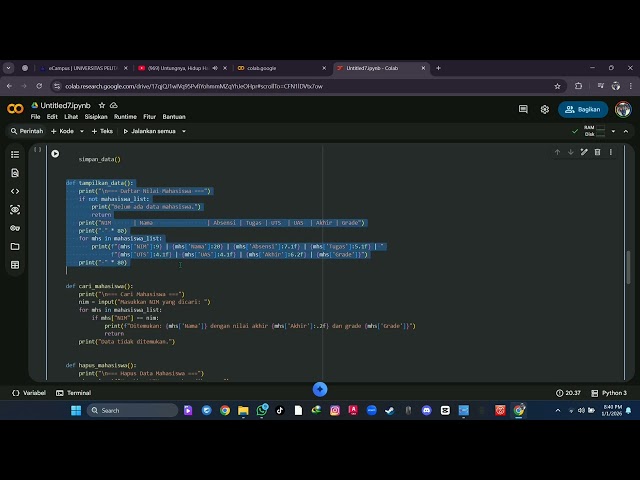Star the Untitled7.ipynb notebook
This screenshot has height=480, width=640.
pyautogui.click(x=102, y=105)
